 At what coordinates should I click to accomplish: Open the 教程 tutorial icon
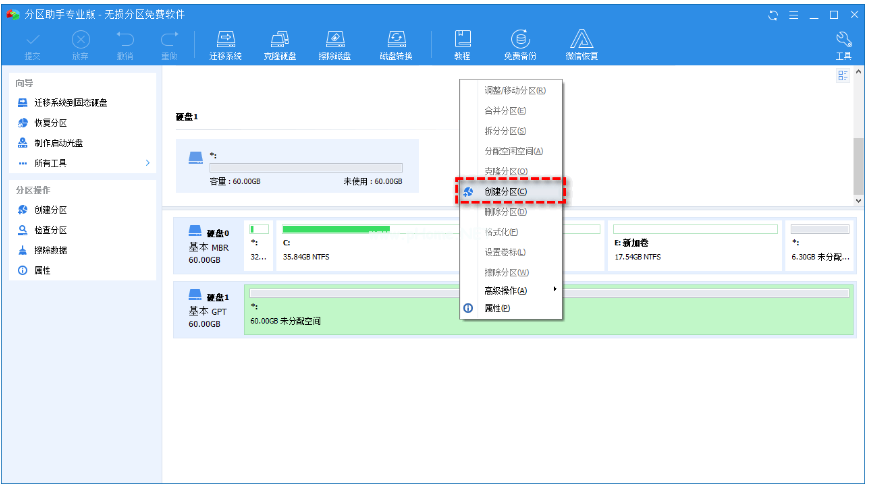(463, 44)
